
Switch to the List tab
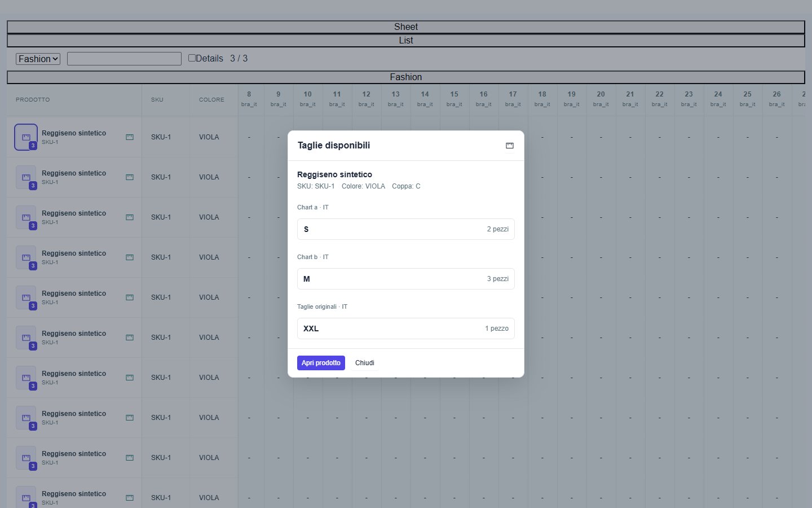(x=406, y=41)
